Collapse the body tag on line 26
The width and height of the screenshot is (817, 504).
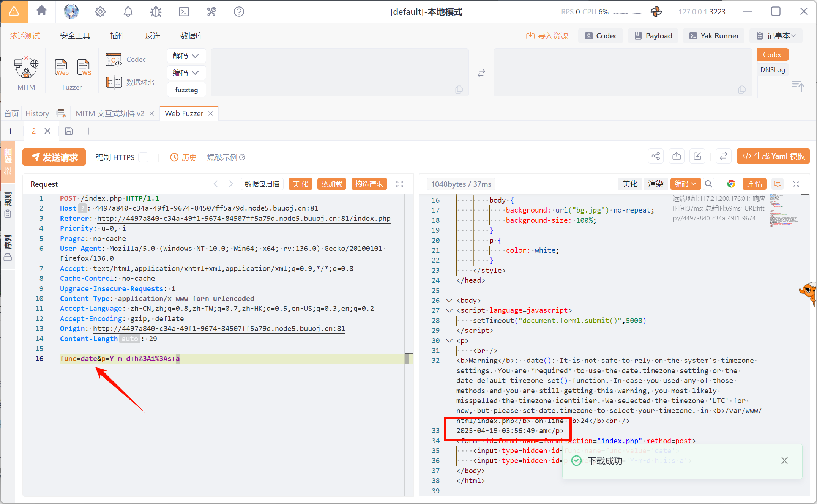click(x=449, y=300)
